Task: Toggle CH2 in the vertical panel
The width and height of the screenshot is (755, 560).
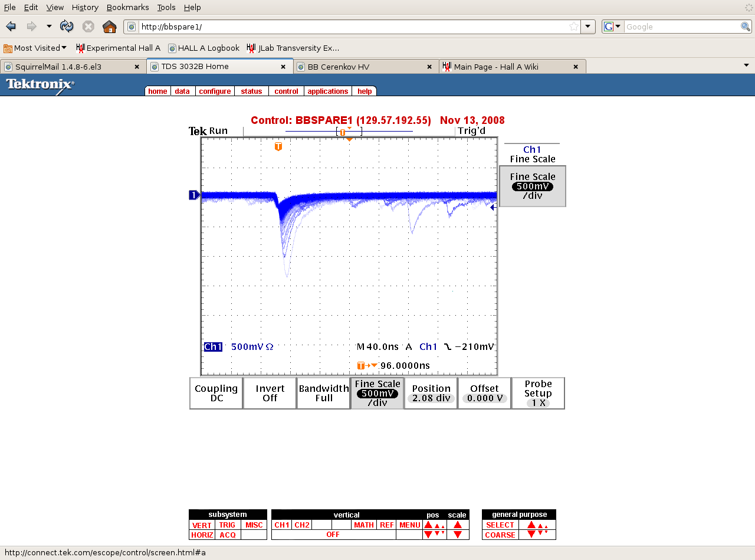Action: click(x=301, y=525)
